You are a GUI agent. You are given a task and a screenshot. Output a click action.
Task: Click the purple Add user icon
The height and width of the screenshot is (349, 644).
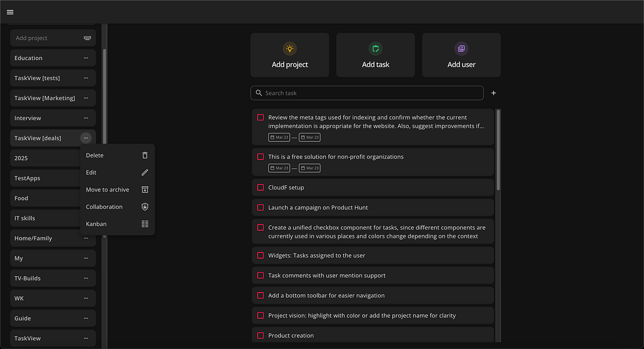coord(461,48)
